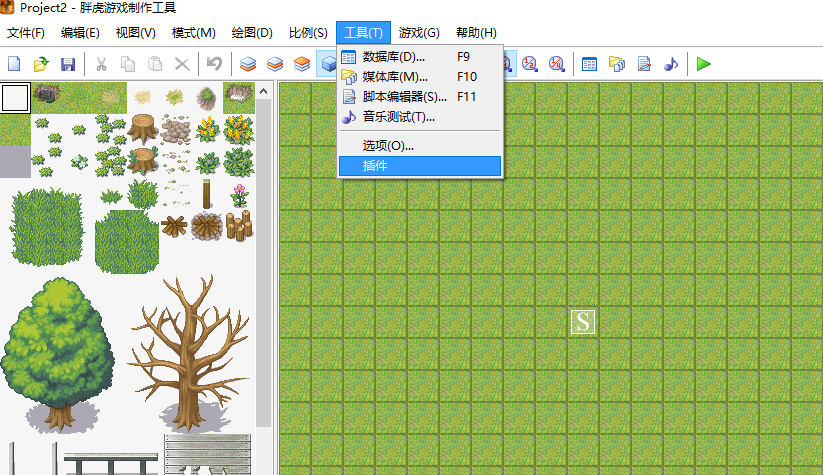Click the Paste clipboard icon

[155, 64]
